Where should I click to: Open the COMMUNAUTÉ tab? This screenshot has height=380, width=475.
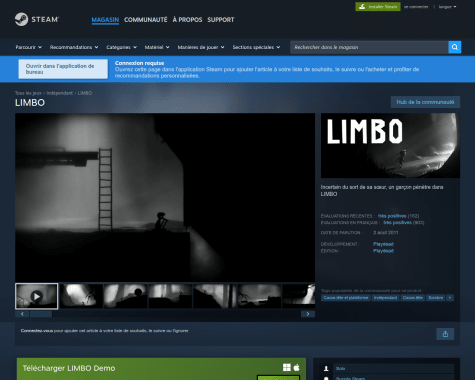146,20
